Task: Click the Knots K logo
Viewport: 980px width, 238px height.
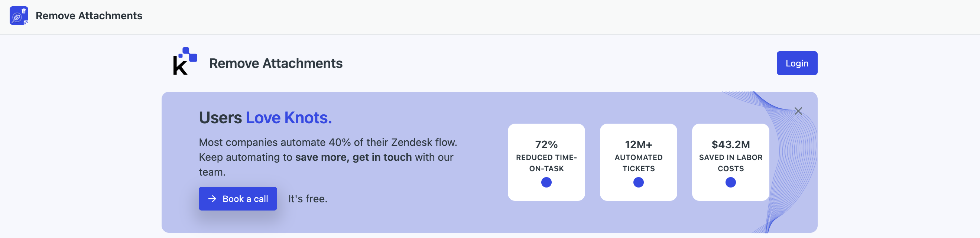Action: 185,61
